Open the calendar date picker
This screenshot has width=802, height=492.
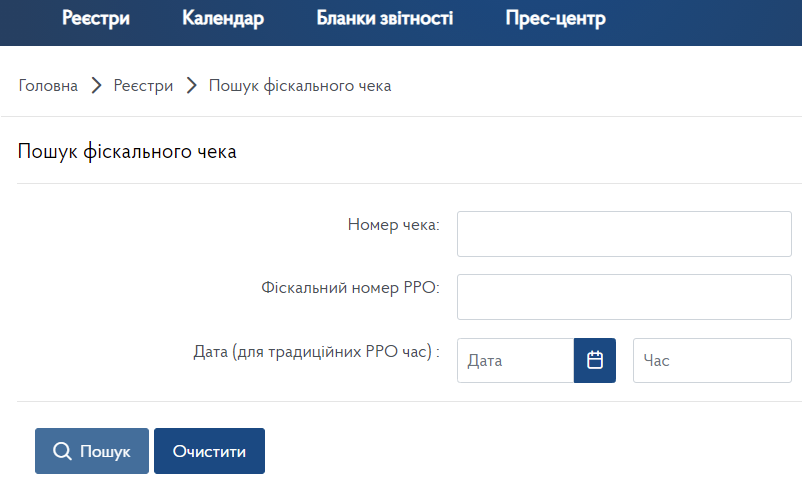[594, 360]
